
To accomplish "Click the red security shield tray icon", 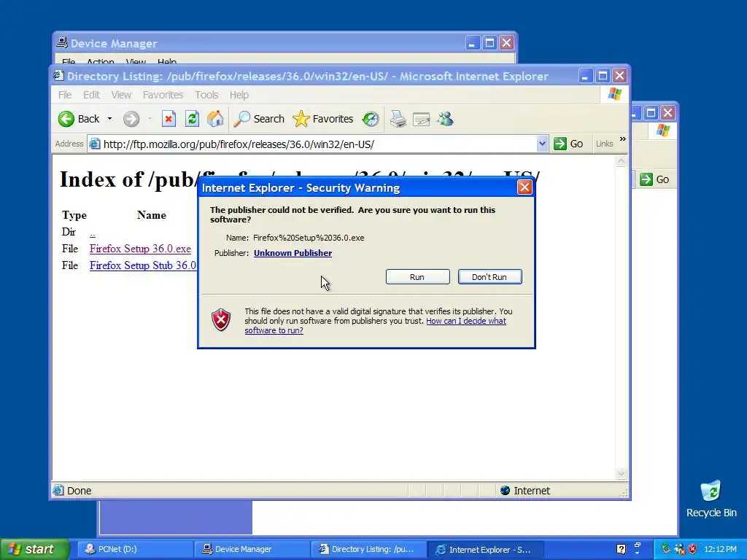I will click(x=692, y=549).
